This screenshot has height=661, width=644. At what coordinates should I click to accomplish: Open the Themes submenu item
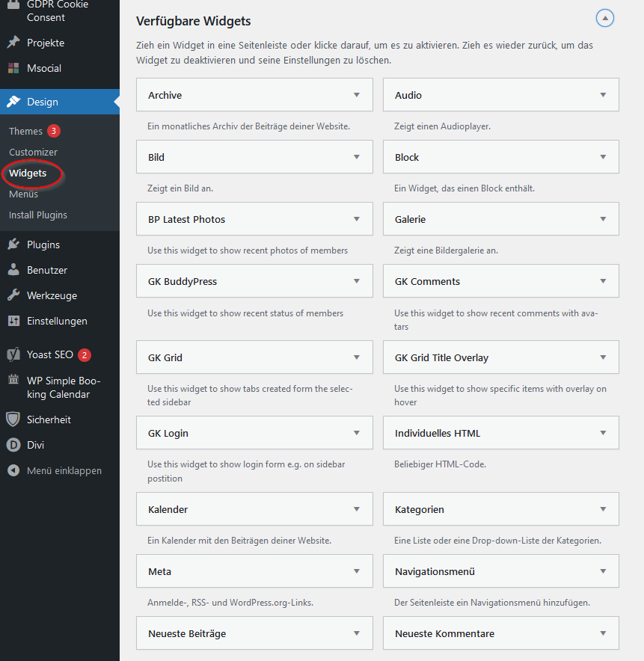(x=25, y=131)
